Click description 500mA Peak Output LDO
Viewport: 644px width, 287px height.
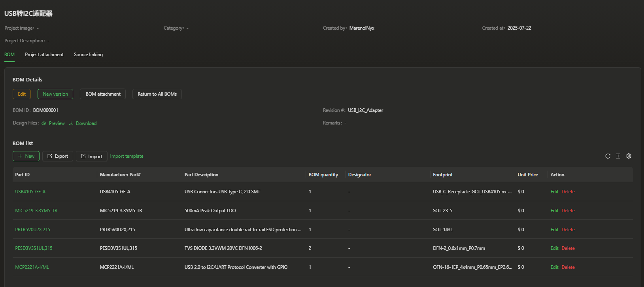[x=210, y=211]
